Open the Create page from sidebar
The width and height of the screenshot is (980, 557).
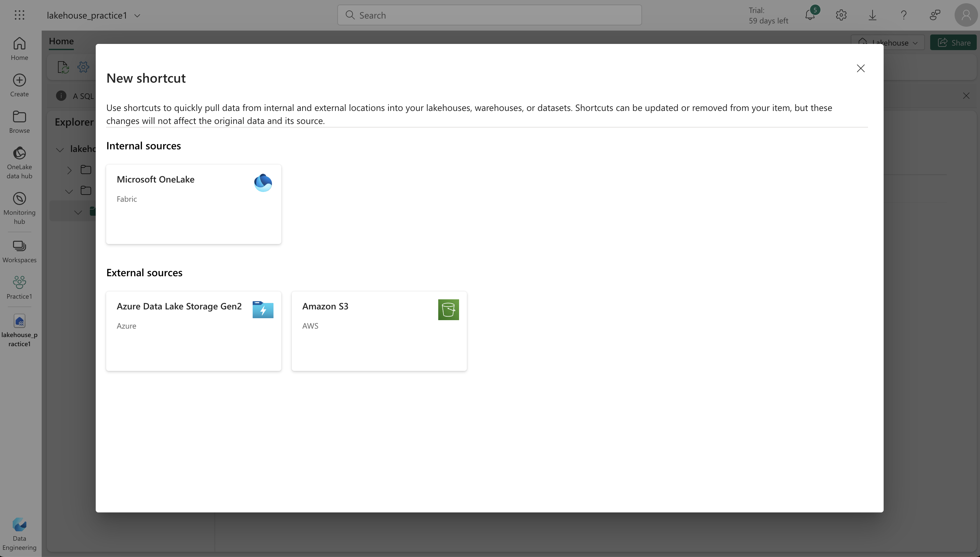tap(20, 85)
